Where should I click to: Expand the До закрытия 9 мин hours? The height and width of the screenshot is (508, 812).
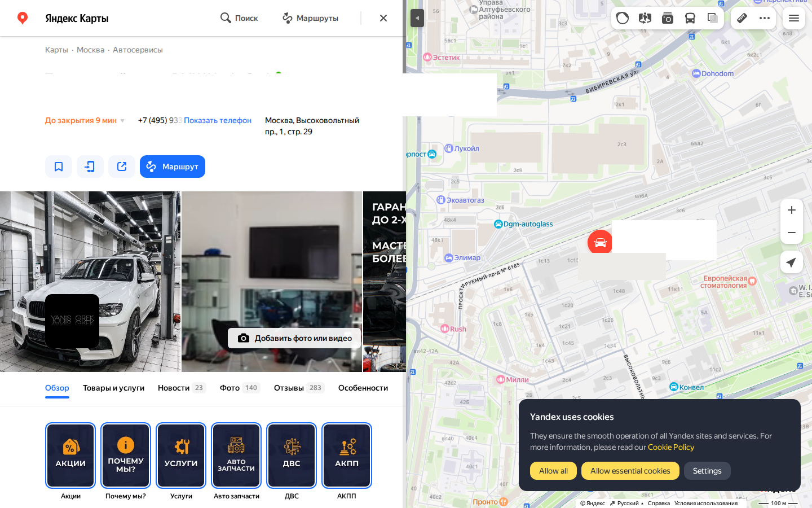tap(85, 120)
